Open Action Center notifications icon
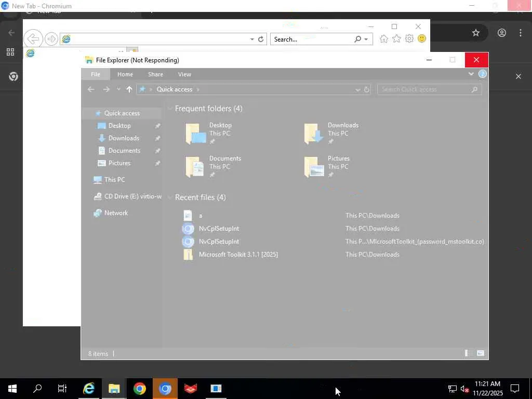Image resolution: width=532 pixels, height=399 pixels. click(x=515, y=389)
